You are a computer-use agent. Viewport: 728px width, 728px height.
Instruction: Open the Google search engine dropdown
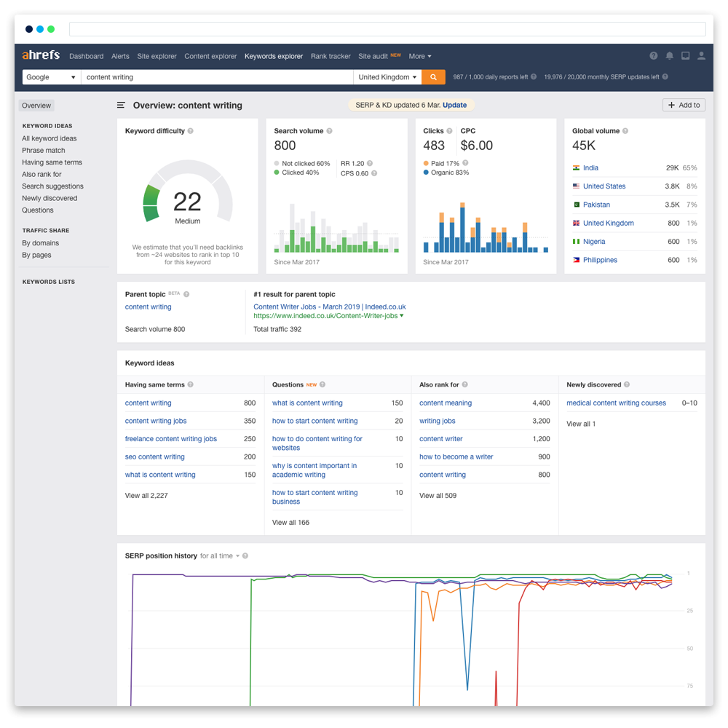pyautogui.click(x=51, y=77)
